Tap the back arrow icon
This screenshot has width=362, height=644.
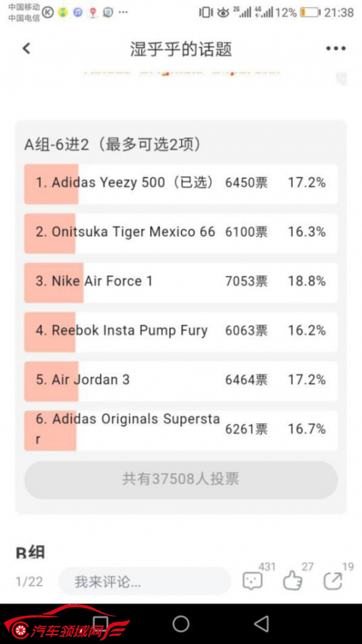[x=26, y=49]
